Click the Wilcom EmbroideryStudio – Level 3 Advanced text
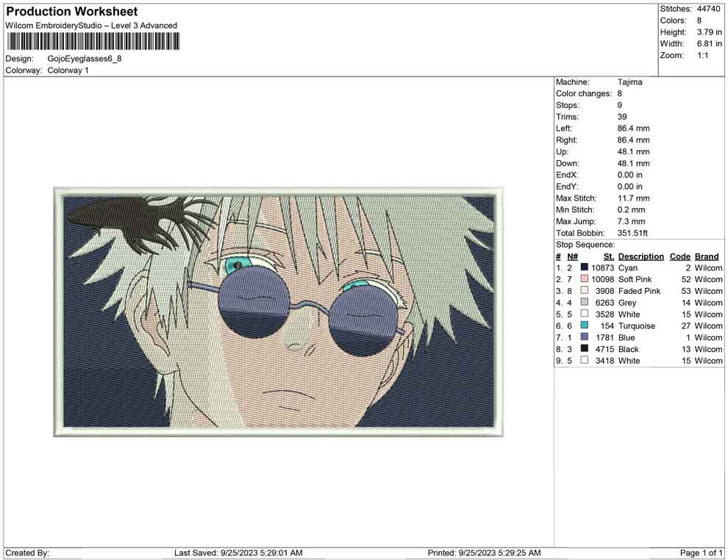728x560 pixels. [x=91, y=26]
